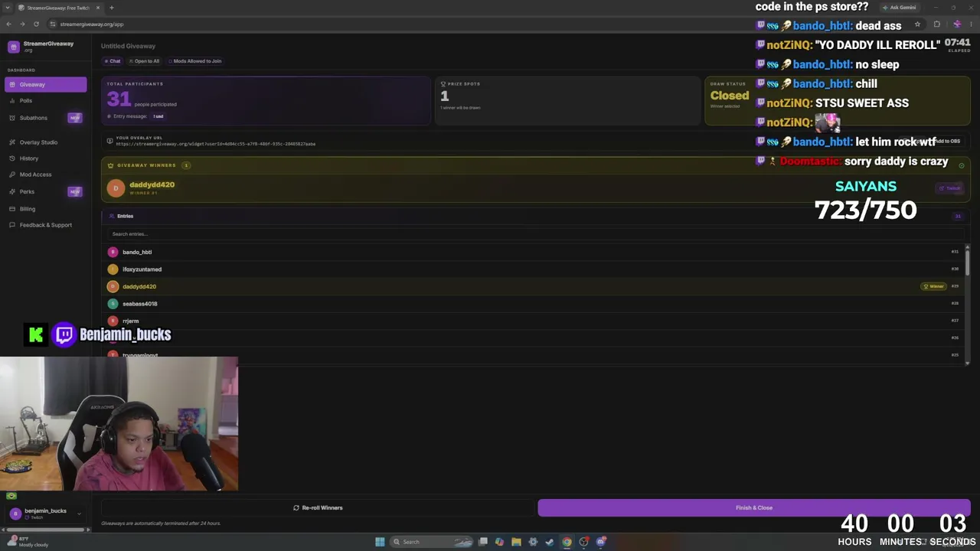This screenshot has width=980, height=551.
Task: Click the Open to All chip
Action: click(x=144, y=61)
